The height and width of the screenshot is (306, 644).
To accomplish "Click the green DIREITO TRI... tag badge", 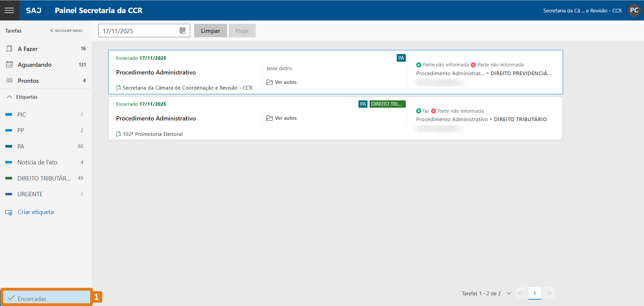I will pos(387,104).
